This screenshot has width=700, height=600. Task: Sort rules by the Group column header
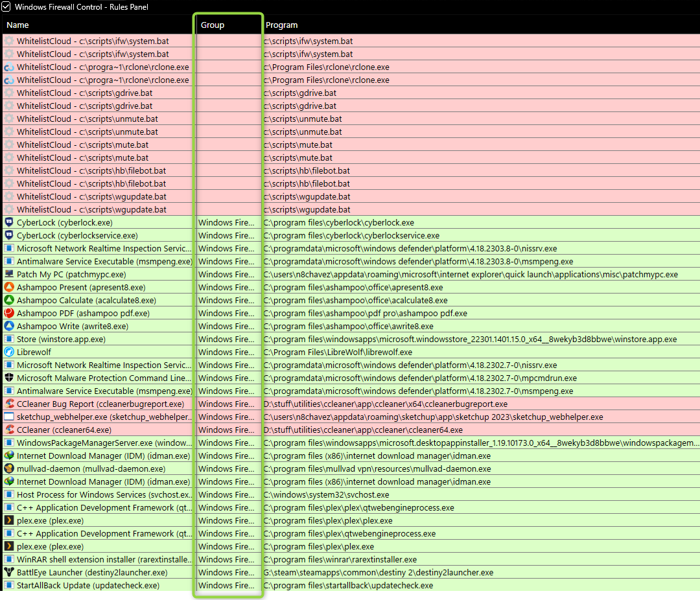click(213, 25)
